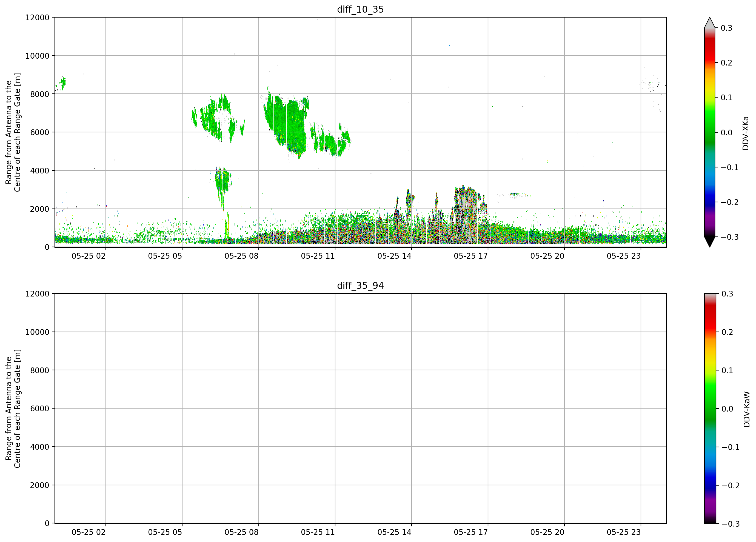This screenshot has width=756, height=542.
Task: Click the 12000 y-tick in diff_10_35 plot
Action: click(x=37, y=18)
